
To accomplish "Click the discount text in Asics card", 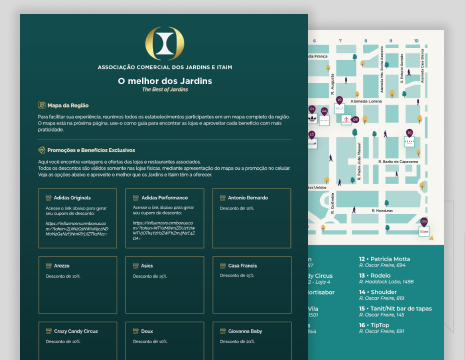I will click(x=150, y=276).
